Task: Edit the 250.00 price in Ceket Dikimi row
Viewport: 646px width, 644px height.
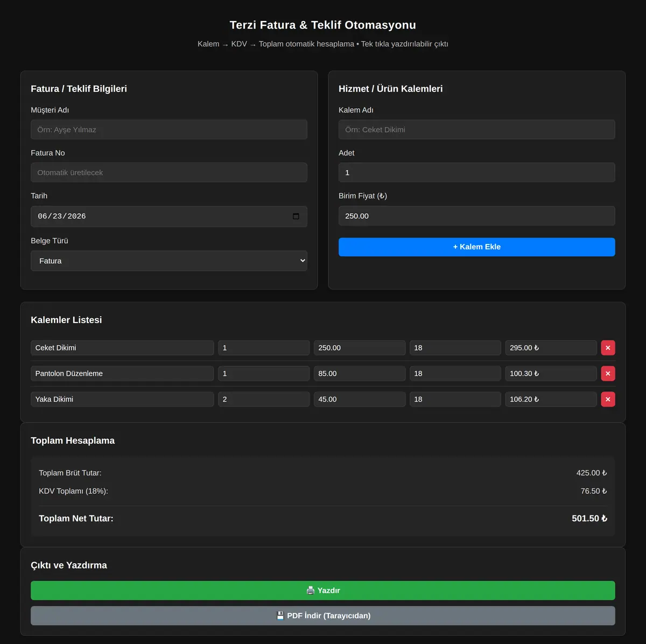Action: click(x=360, y=348)
